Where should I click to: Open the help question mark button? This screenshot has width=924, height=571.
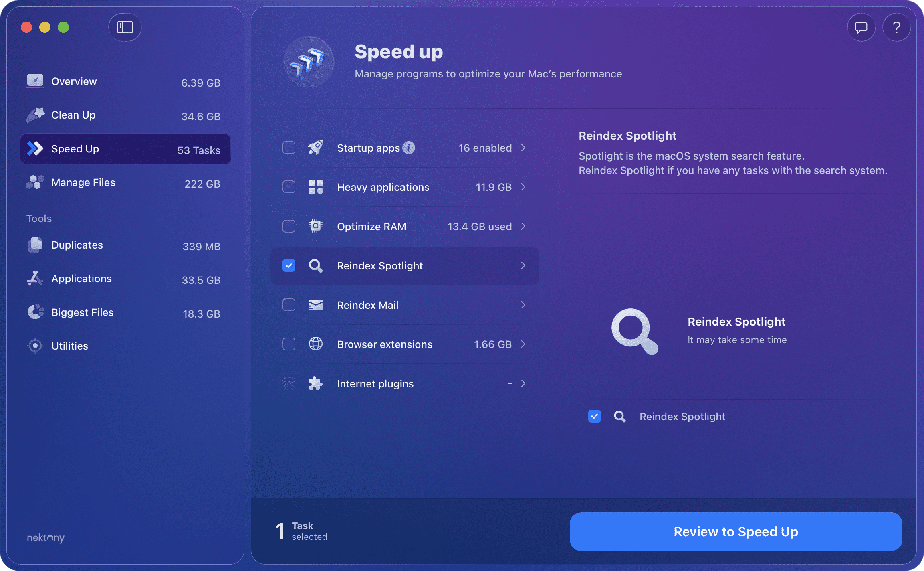[x=897, y=27]
